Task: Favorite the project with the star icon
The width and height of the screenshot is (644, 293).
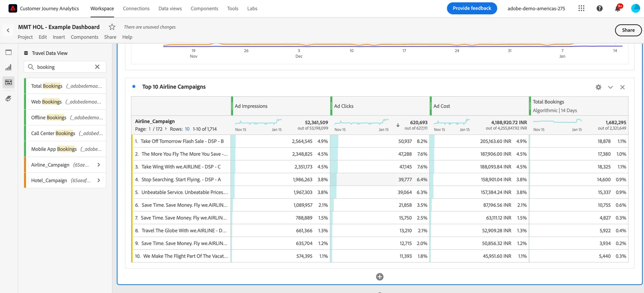Action: point(112,27)
